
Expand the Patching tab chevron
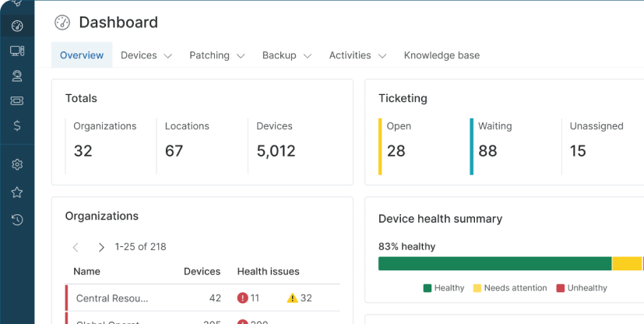(x=241, y=56)
